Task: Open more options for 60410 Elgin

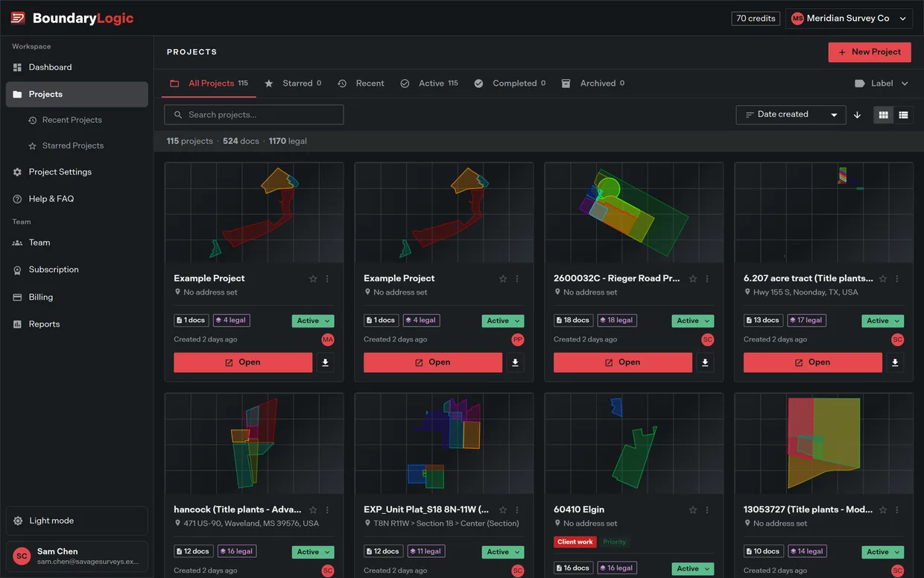Action: pyautogui.click(x=707, y=510)
